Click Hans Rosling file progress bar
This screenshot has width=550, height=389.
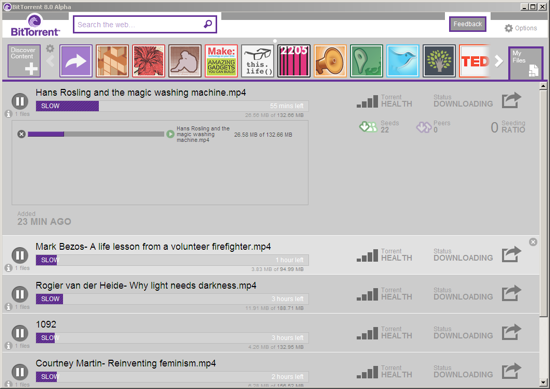coord(96,134)
